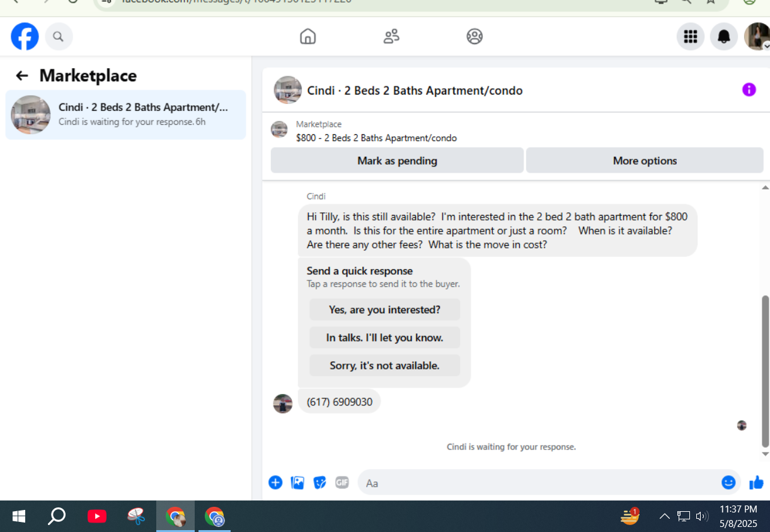Click Mark as pending button
The height and width of the screenshot is (532, 770).
pos(397,161)
